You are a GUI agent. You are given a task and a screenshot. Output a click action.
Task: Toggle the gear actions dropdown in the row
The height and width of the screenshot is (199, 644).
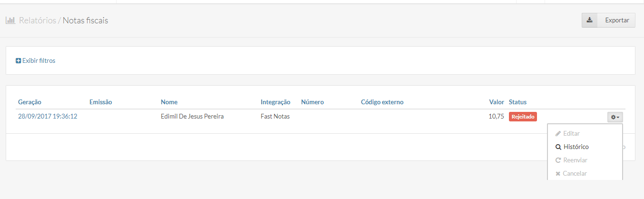615,117
